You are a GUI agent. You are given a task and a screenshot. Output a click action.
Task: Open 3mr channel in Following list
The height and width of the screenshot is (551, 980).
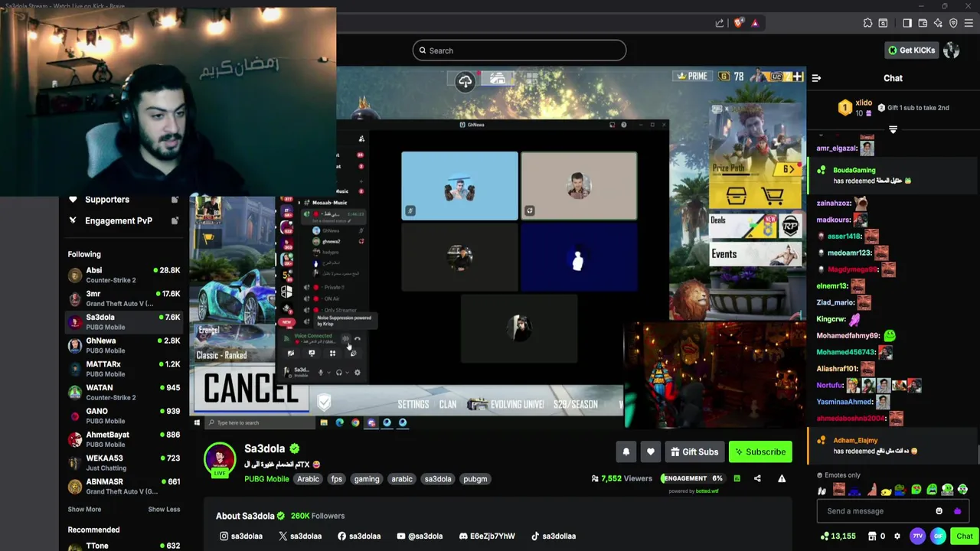coord(123,298)
